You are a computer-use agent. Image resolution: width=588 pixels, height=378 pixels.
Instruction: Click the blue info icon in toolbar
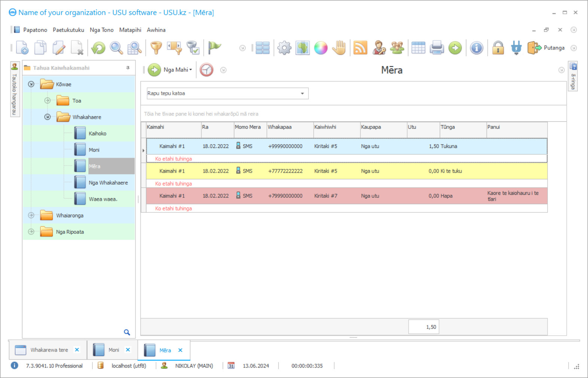tap(476, 48)
